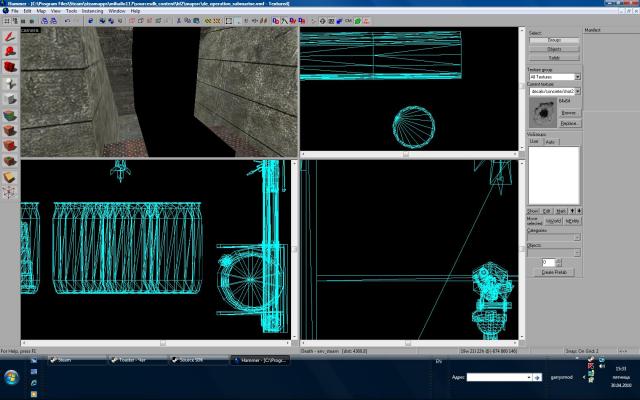This screenshot has width=640, height=400.
Task: Switch selection mode to Objects
Action: point(554,48)
